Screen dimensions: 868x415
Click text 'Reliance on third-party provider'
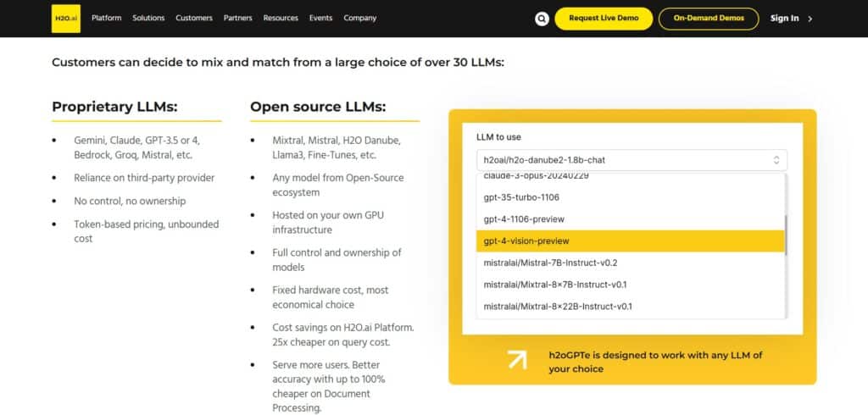(144, 178)
